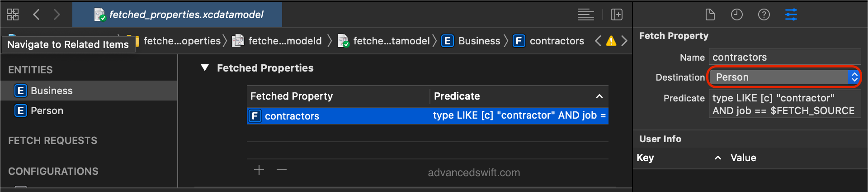Collapse the Fetched Properties section
Screen dimensions: 868x192
205,68
